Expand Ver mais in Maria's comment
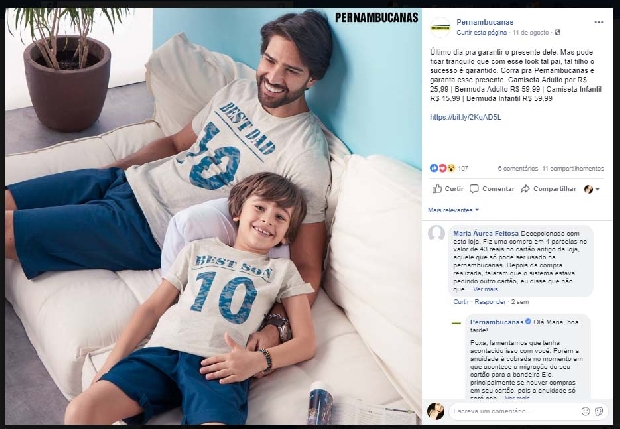The width and height of the screenshot is (620, 429). coord(485,289)
